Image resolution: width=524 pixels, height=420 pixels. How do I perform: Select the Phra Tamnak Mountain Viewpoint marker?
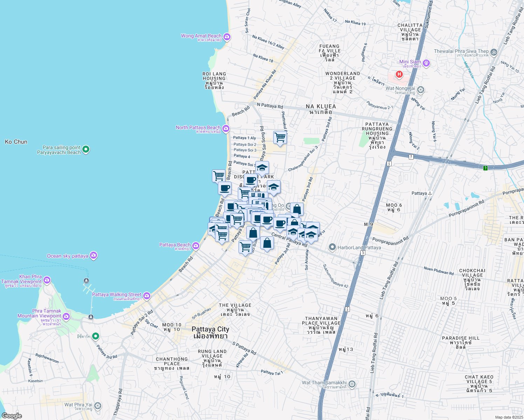(66, 317)
